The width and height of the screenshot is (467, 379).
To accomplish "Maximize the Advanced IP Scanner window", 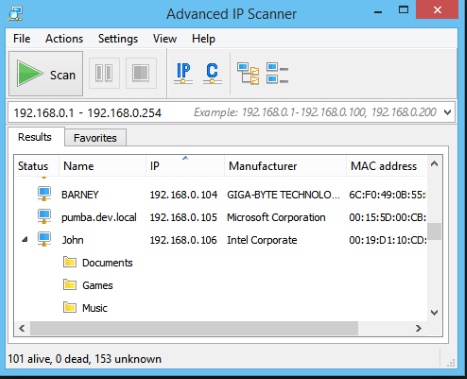I will point(404,10).
